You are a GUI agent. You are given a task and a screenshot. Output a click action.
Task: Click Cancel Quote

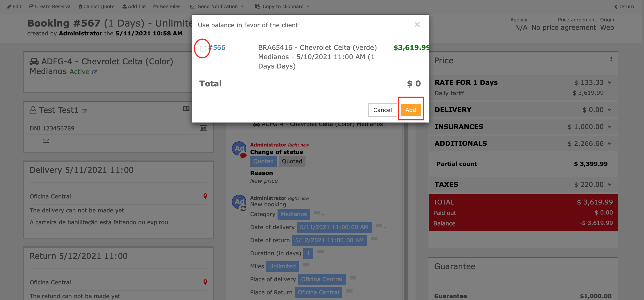[x=96, y=6]
